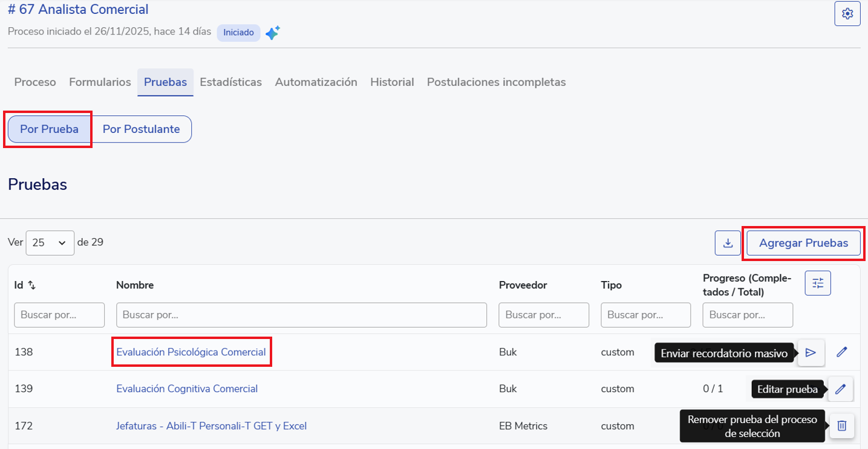Open the Estadísticas tab
This screenshot has height=449, width=868.
[x=230, y=82]
